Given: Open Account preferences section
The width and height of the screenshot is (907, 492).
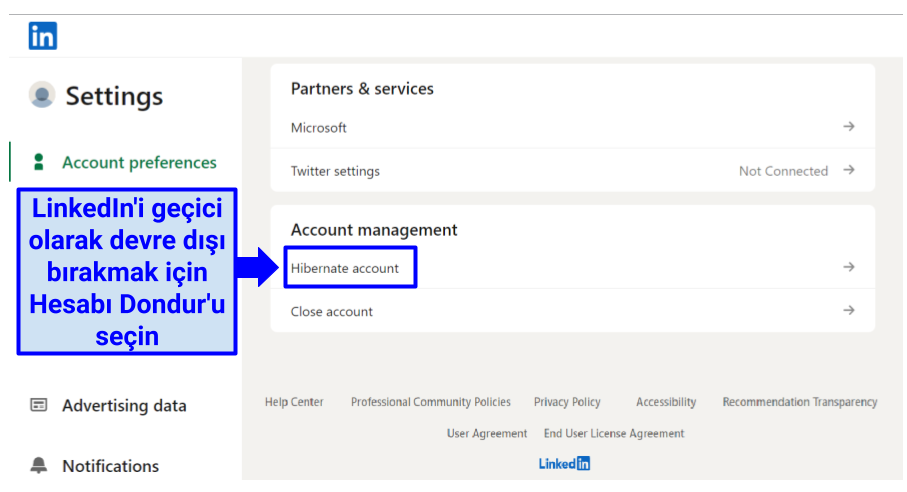Looking at the screenshot, I should click(139, 162).
